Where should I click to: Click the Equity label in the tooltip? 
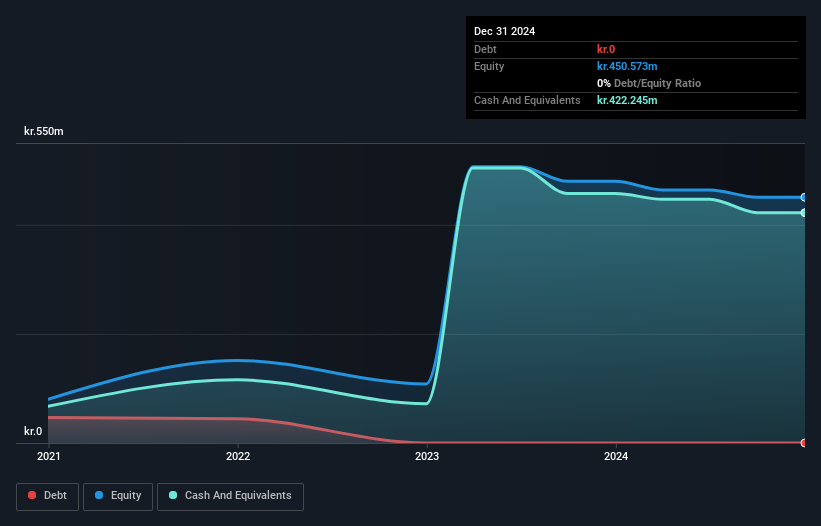tap(489, 66)
